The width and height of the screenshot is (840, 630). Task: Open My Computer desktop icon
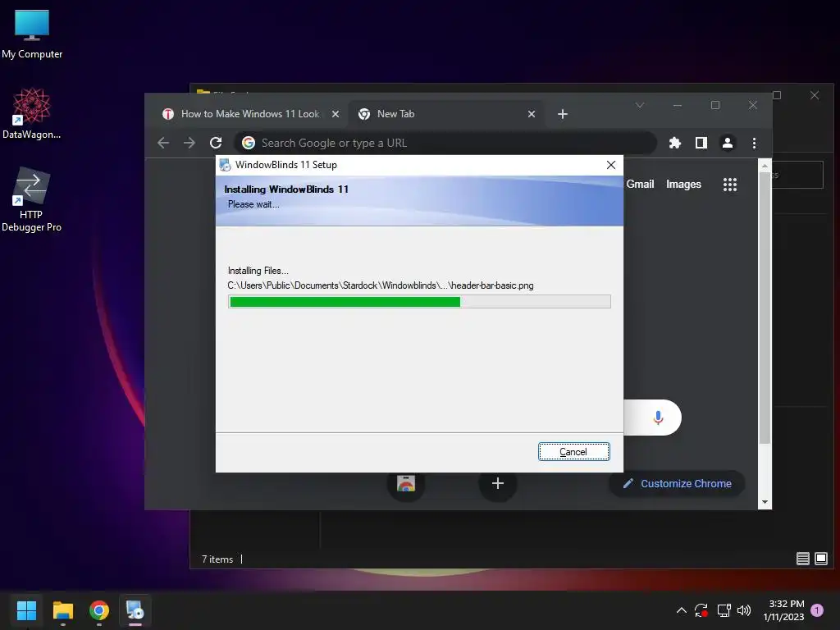tap(32, 34)
